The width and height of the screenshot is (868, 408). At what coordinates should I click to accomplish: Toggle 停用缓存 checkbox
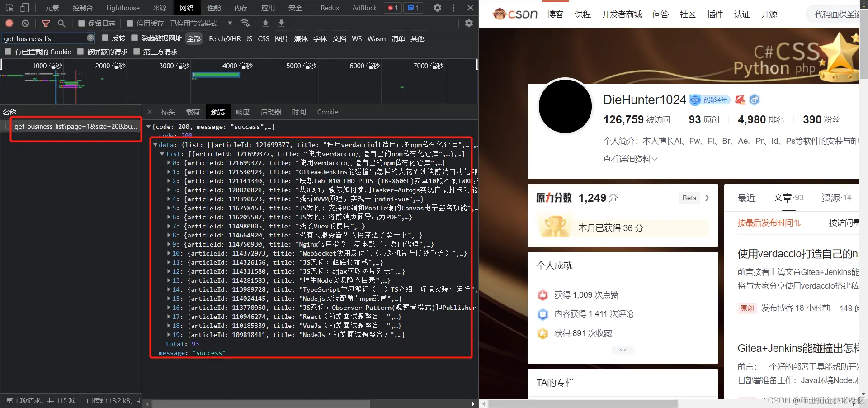[130, 23]
